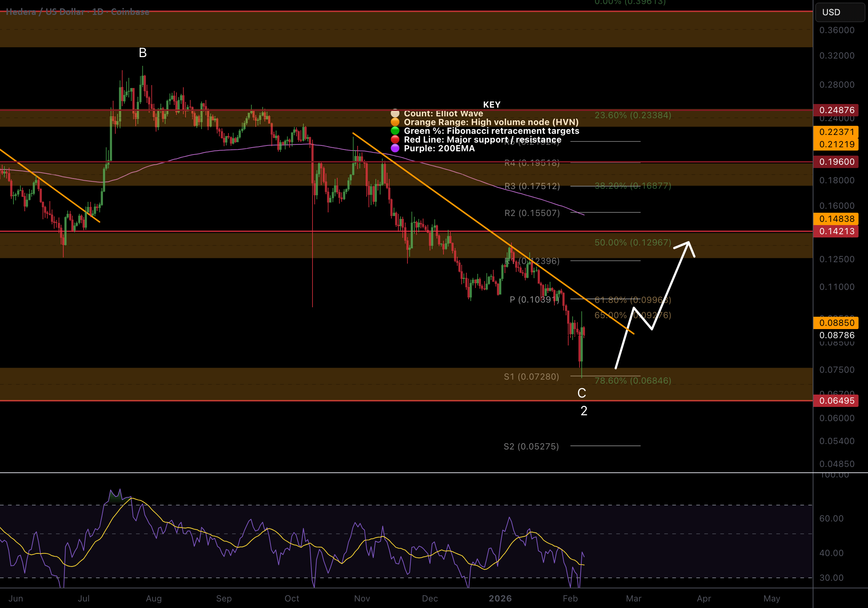Click the 2026 marker on the time axis

(x=500, y=598)
